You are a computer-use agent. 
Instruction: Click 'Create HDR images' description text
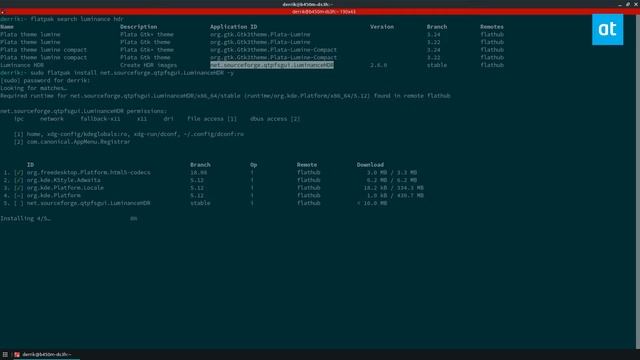point(149,65)
